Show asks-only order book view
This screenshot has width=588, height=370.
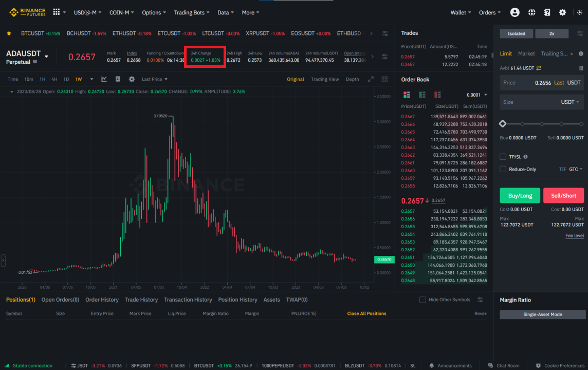pos(437,95)
